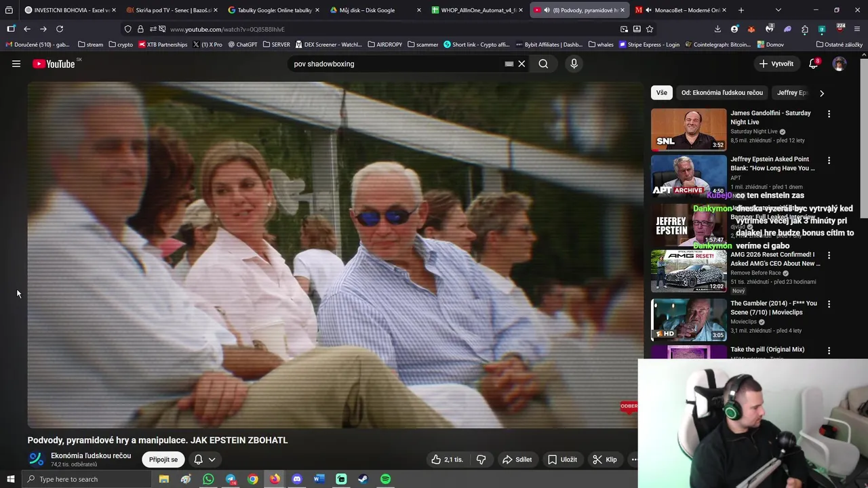Viewport: 868px width, 488px height.
Task: Open the YouTube account avatar menu
Action: [840, 64]
